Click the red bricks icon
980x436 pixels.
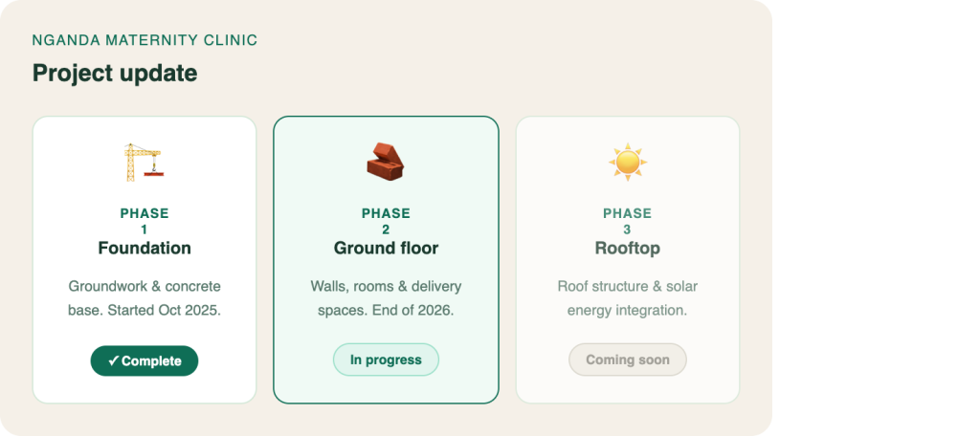(386, 162)
